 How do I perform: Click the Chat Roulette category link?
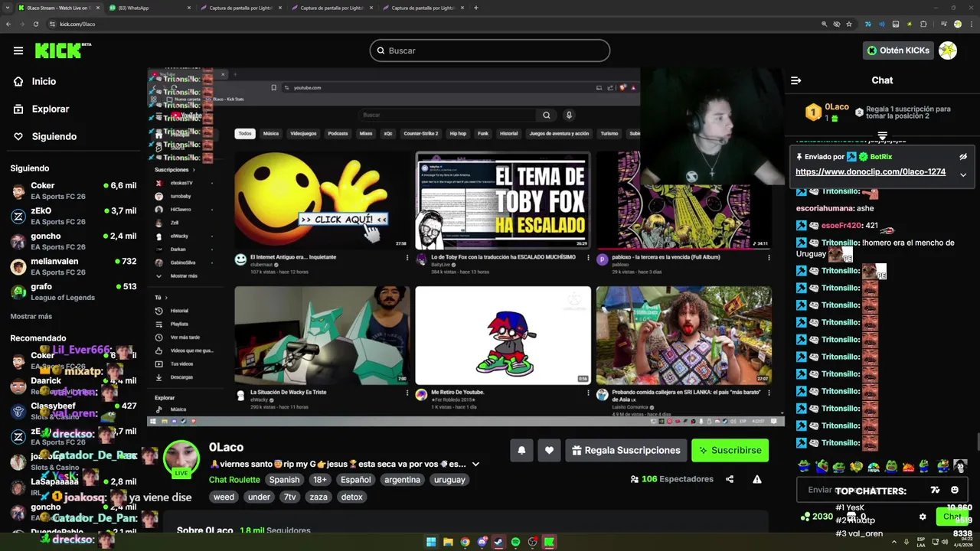click(x=234, y=480)
